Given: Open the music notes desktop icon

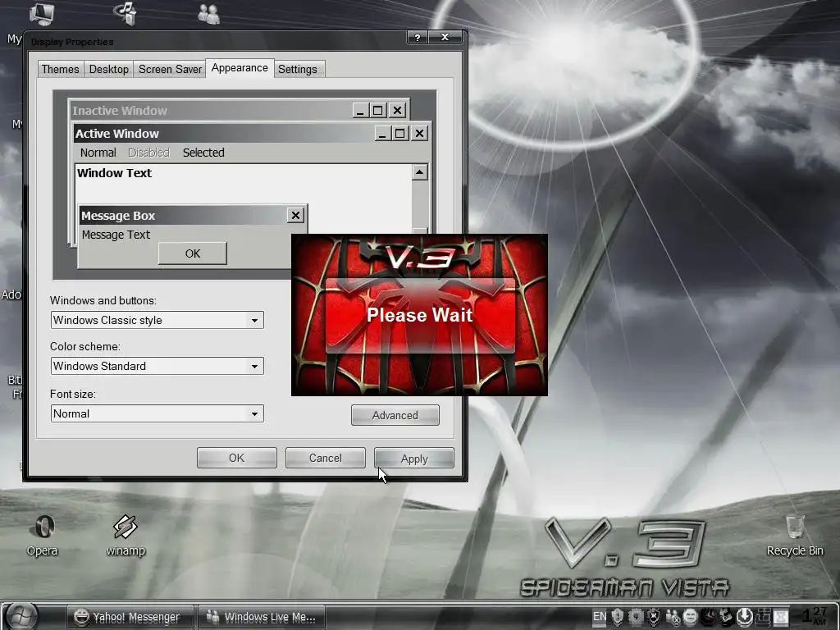Looking at the screenshot, I should tap(126, 13).
